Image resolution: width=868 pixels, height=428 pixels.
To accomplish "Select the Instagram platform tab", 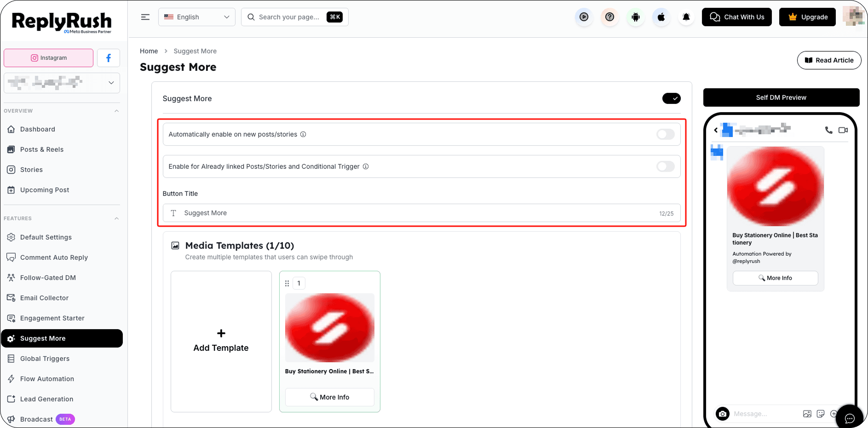I will [x=49, y=58].
